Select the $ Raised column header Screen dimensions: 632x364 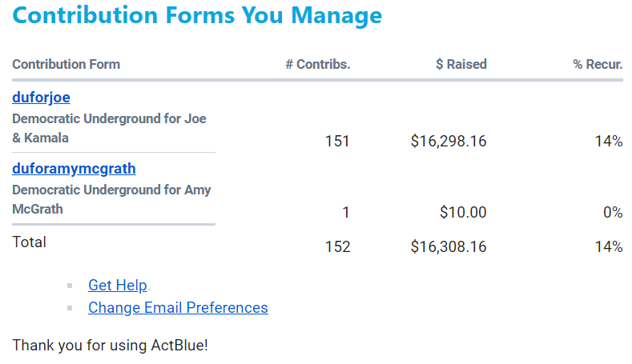tap(461, 65)
